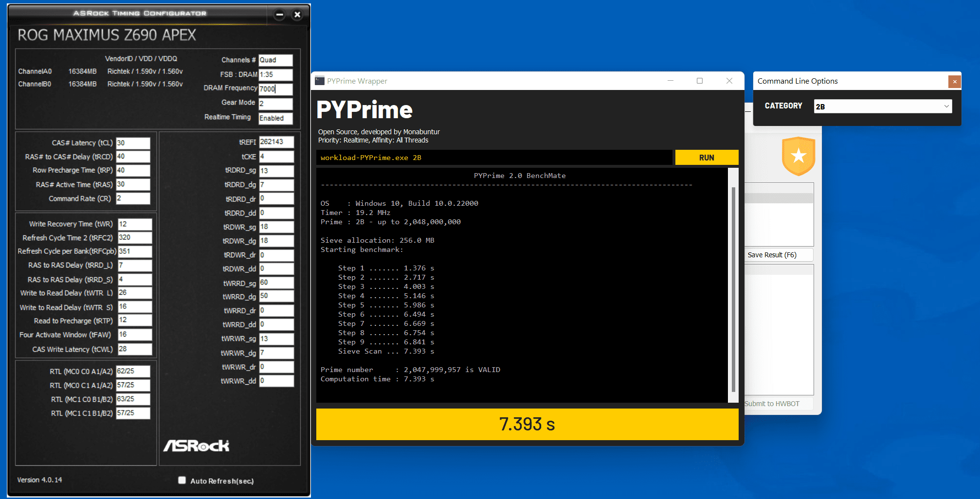980x499 pixels.
Task: Click the tWRRD_sg field showing 60
Action: point(276,283)
